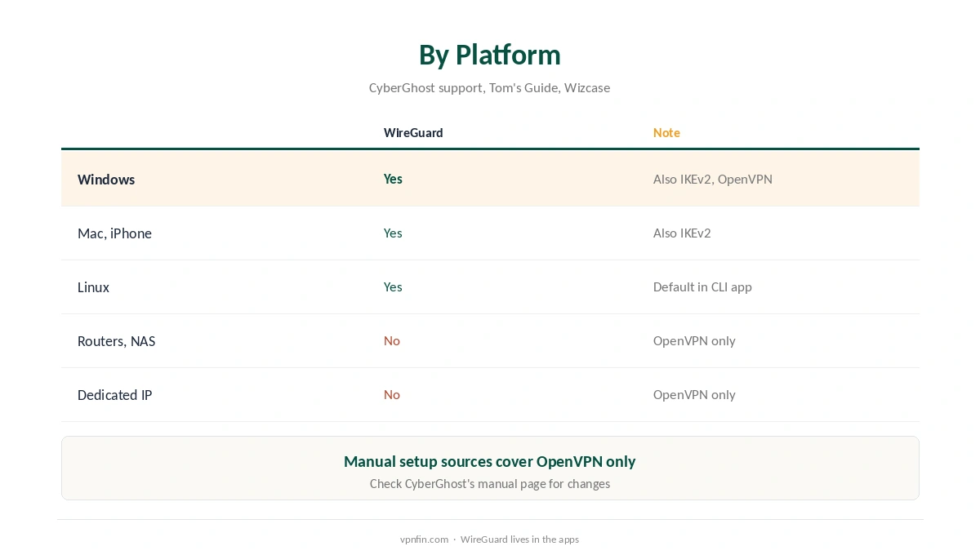Click the 'By Platform' heading
980x555 pixels.
click(489, 55)
